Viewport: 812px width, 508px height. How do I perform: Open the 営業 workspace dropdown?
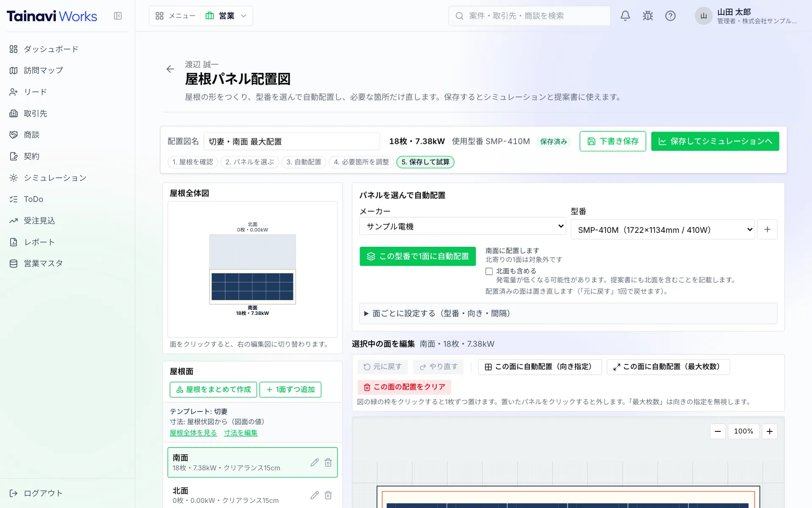pyautogui.click(x=226, y=16)
